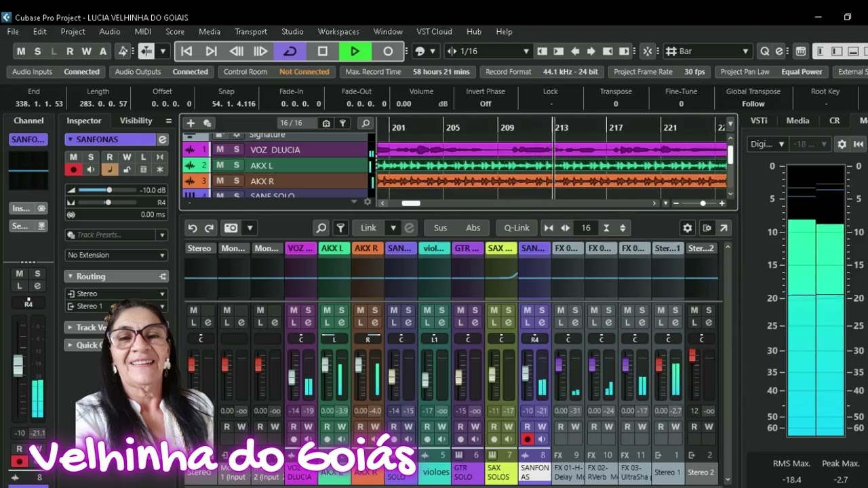Solo the SANFONAS track in Inspector
Image resolution: width=868 pixels, height=488 pixels.
click(91, 157)
